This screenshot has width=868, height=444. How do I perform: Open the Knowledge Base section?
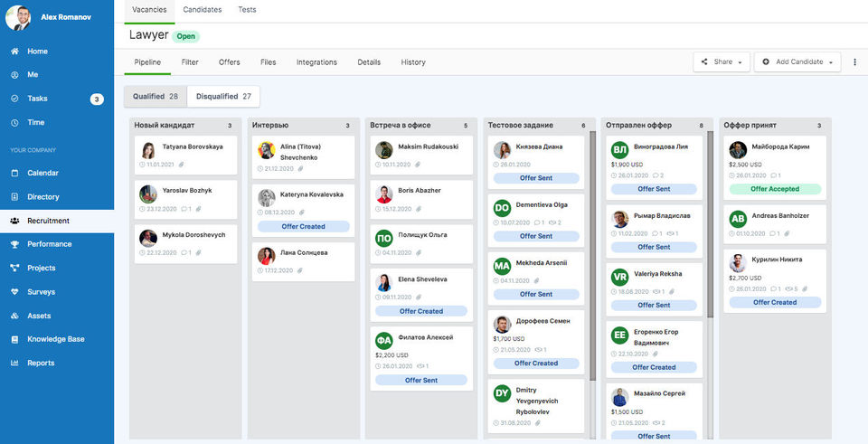click(56, 339)
